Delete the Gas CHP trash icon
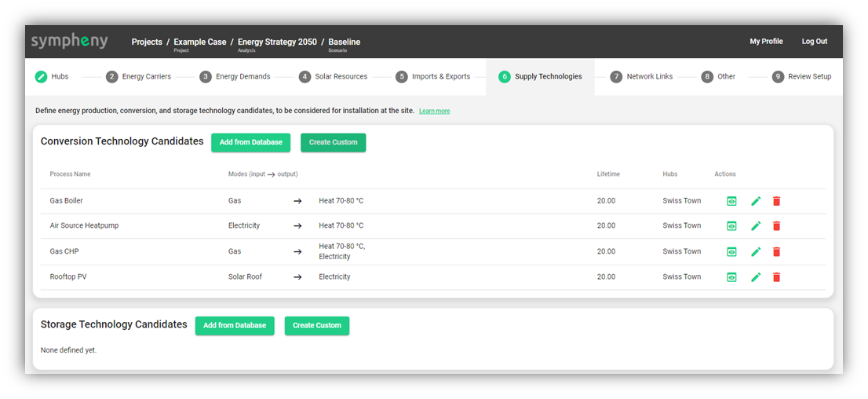 [x=776, y=252]
